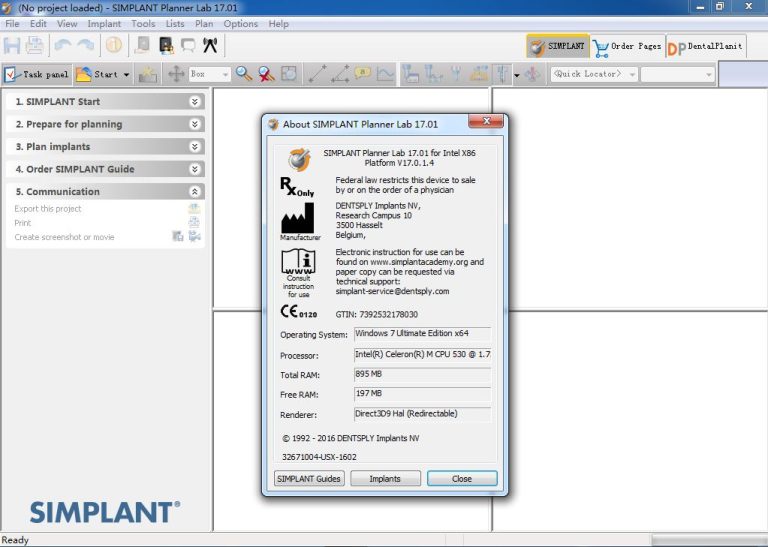Switch to the Order Pages tab

pos(628,47)
